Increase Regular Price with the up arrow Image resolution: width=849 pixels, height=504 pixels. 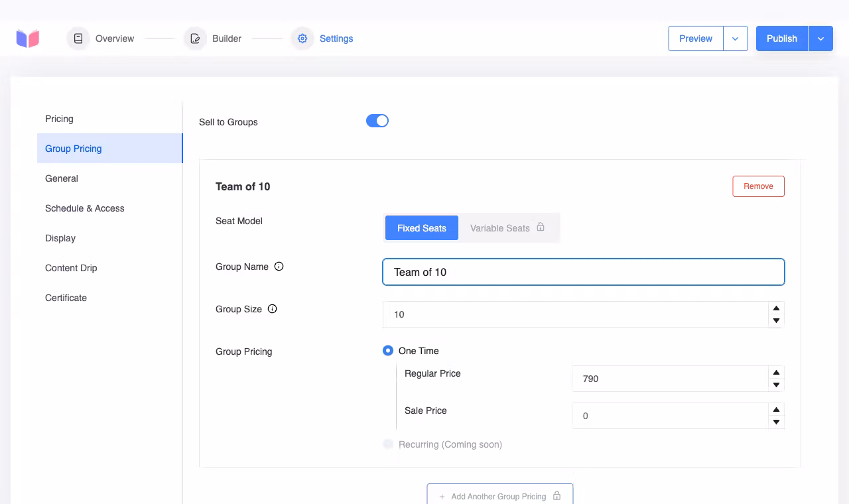pos(776,373)
